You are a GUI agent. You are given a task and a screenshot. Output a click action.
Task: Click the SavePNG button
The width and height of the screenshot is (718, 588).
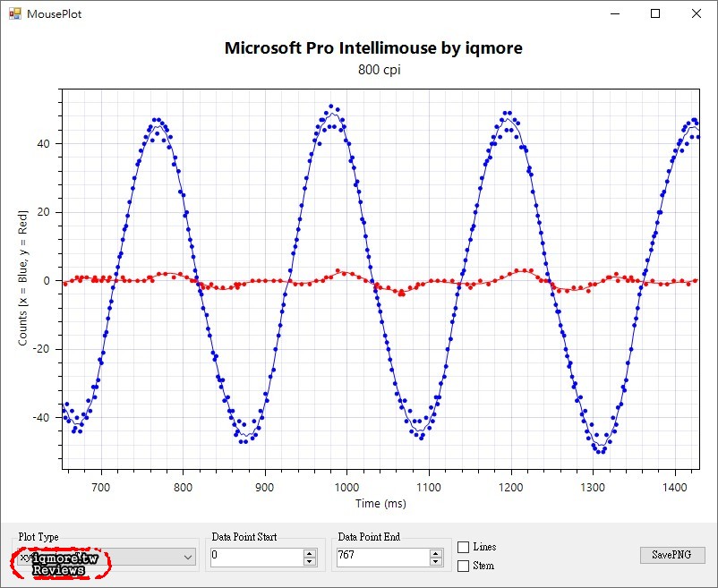671,555
